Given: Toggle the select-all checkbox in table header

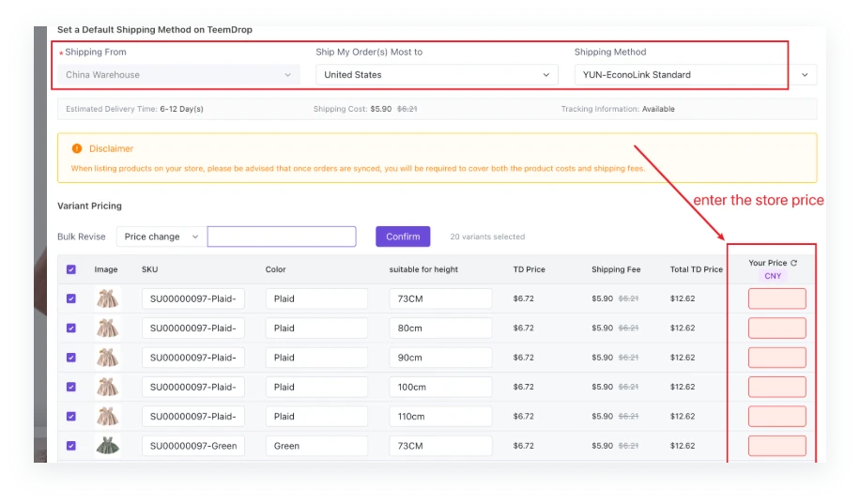Looking at the screenshot, I should click(71, 269).
